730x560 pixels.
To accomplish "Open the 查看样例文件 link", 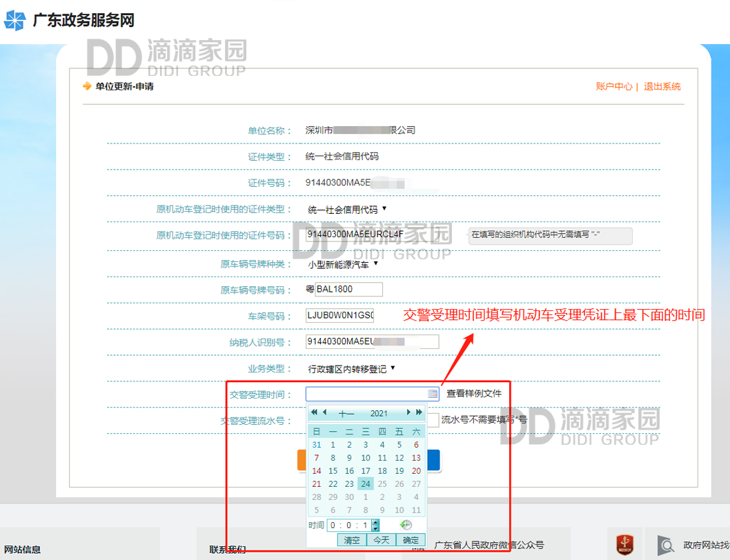I will 474,393.
